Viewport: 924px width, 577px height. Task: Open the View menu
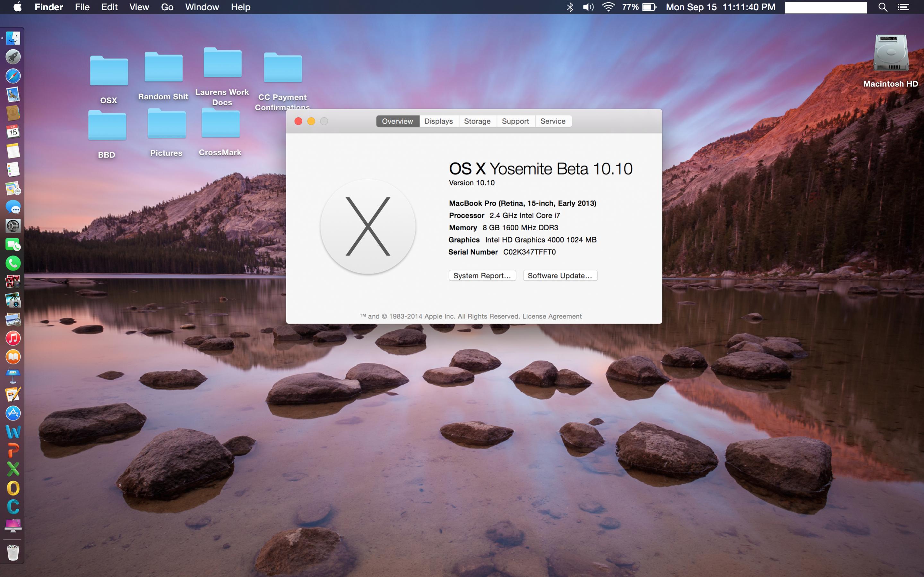point(139,7)
